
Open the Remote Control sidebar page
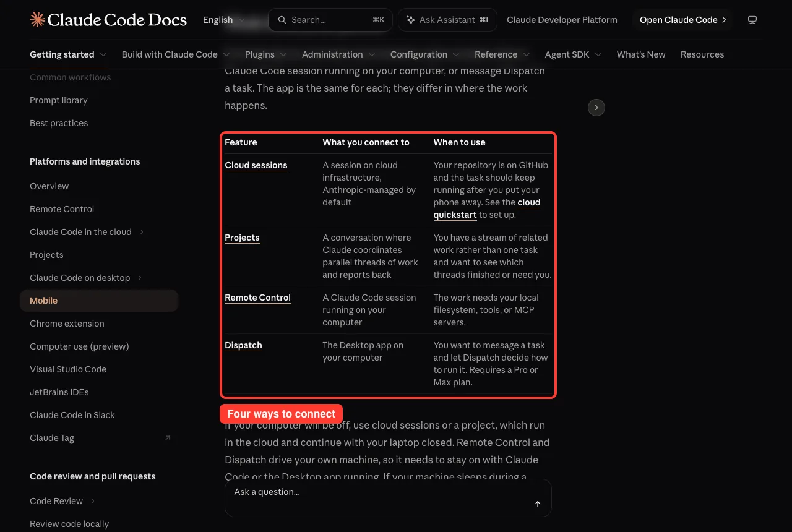(x=62, y=209)
